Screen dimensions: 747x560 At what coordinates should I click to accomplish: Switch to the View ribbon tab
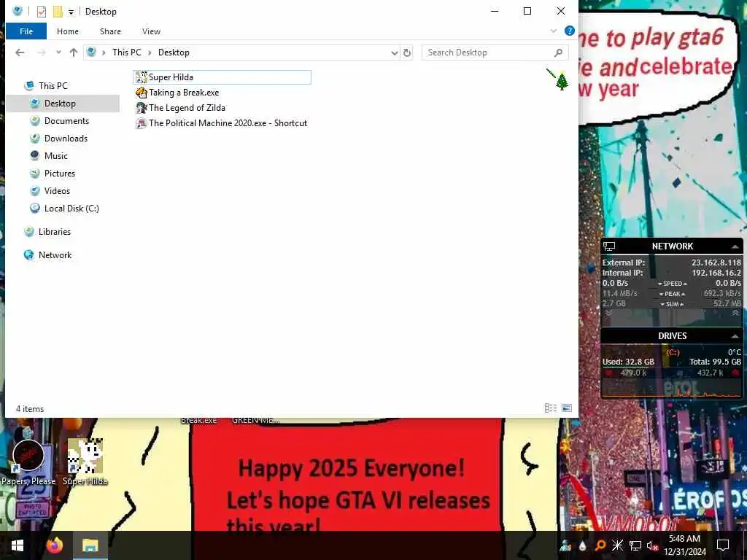click(151, 31)
